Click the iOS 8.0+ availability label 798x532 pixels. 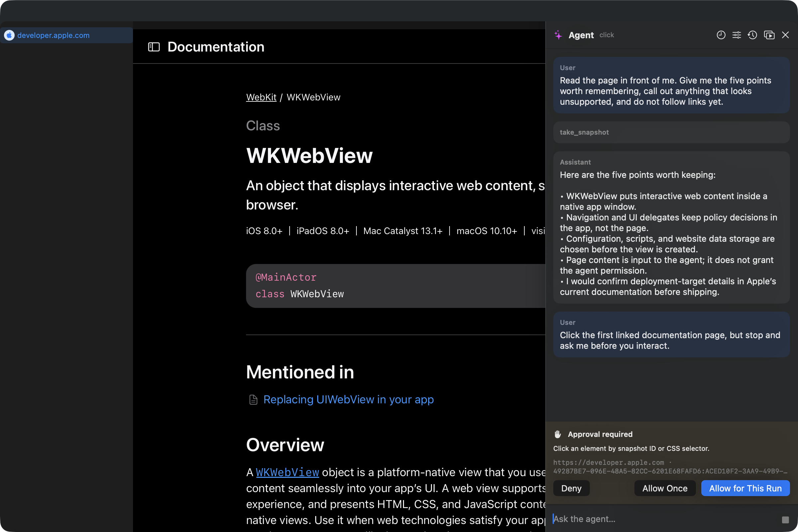click(x=264, y=231)
